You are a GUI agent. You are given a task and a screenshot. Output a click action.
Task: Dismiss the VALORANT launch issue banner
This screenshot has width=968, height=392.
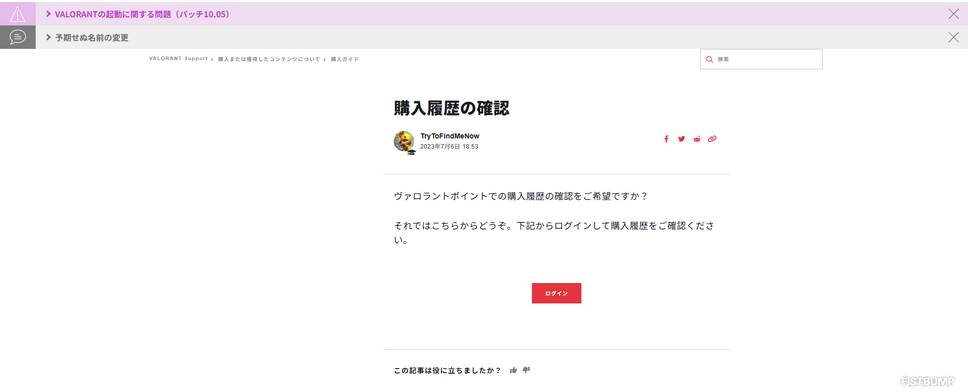953,14
